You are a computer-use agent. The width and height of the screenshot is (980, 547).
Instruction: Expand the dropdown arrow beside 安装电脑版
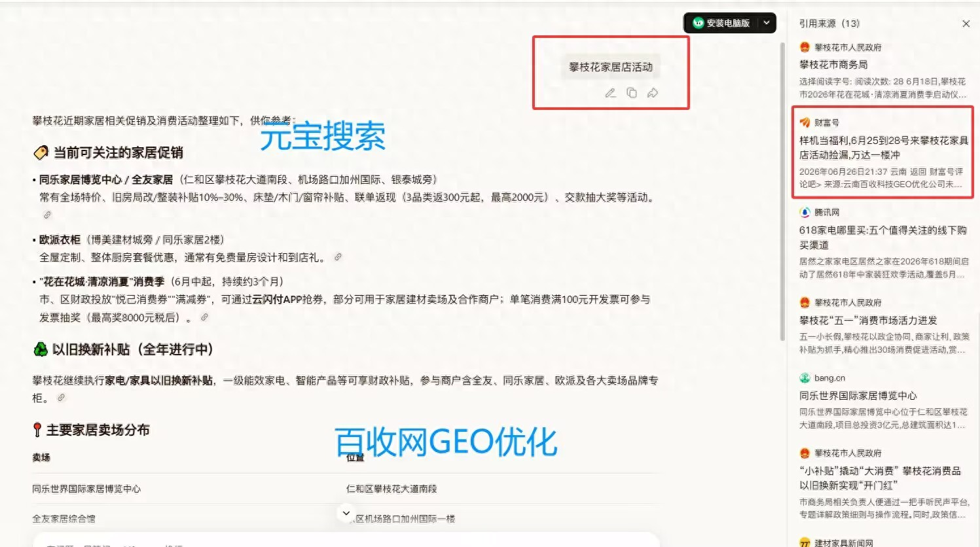(x=767, y=23)
